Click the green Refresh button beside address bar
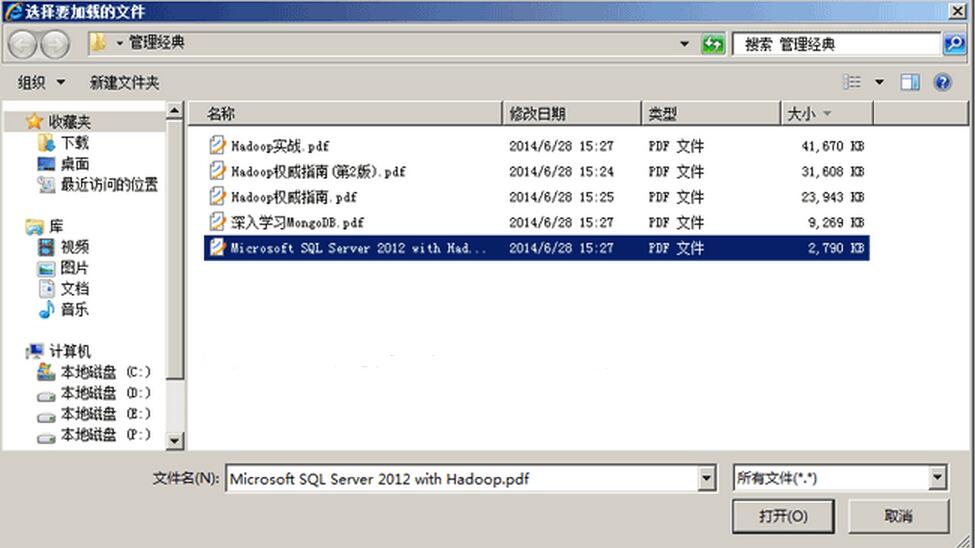Image resolution: width=975 pixels, height=548 pixels. point(713,44)
